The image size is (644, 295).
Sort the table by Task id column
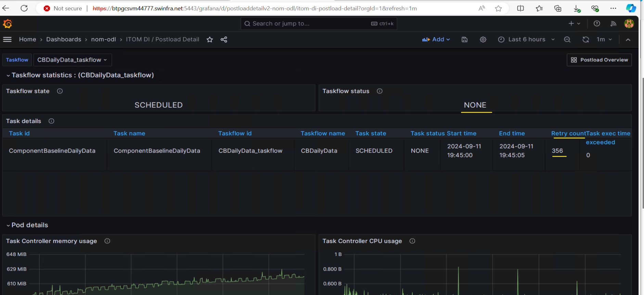[19, 133]
